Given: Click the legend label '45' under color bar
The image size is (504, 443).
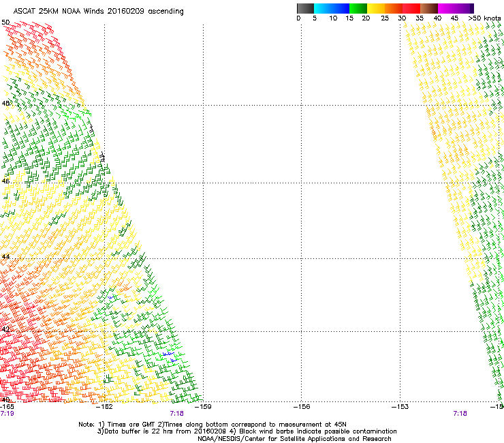Looking at the screenshot, I should [454, 18].
